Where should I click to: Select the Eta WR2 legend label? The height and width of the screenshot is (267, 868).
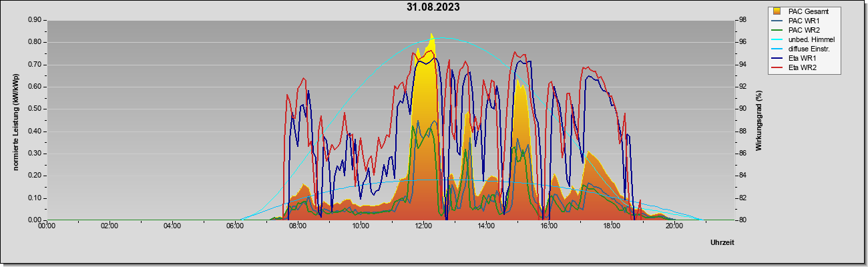pyautogui.click(x=803, y=67)
